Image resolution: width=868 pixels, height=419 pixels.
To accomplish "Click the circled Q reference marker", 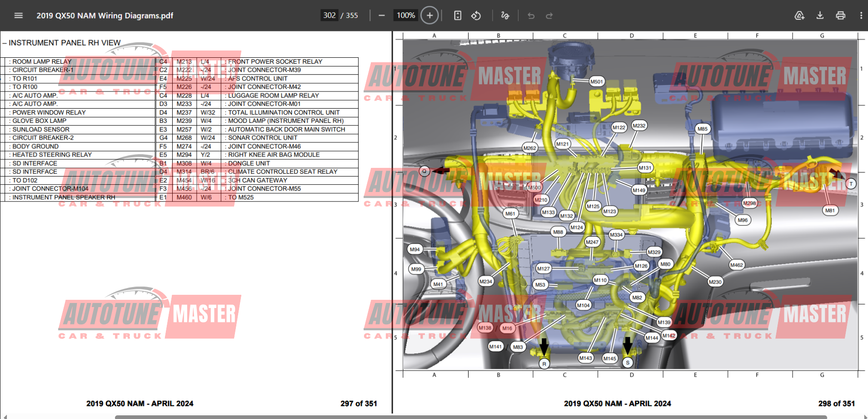I will tap(424, 171).
